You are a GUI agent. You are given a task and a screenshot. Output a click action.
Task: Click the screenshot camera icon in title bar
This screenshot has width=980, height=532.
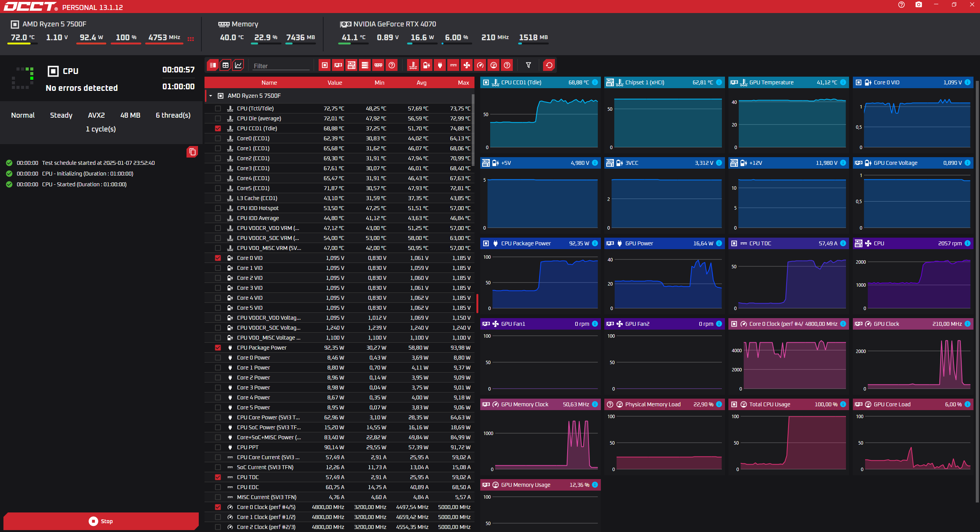coord(918,5)
